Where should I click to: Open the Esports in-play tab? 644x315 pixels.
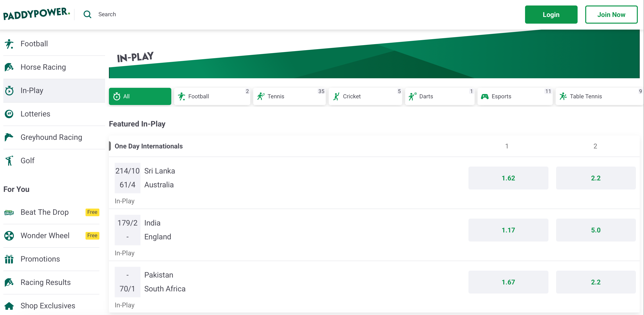(x=515, y=96)
